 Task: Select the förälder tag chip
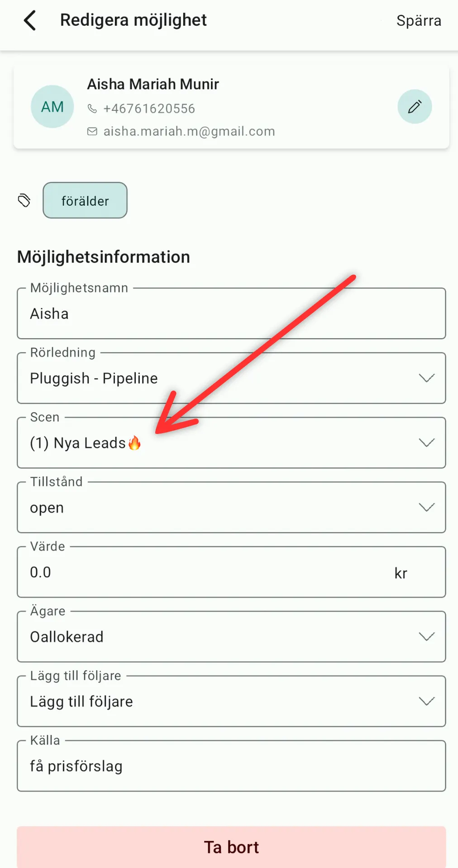85,200
